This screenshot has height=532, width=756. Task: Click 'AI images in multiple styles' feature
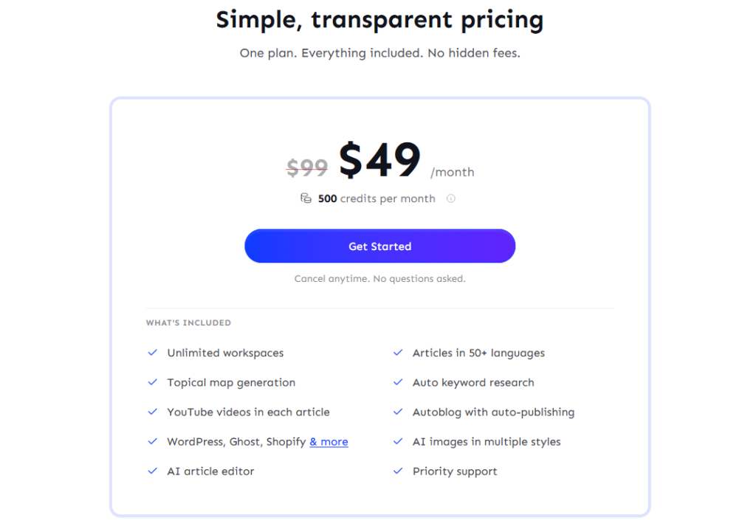tap(487, 442)
